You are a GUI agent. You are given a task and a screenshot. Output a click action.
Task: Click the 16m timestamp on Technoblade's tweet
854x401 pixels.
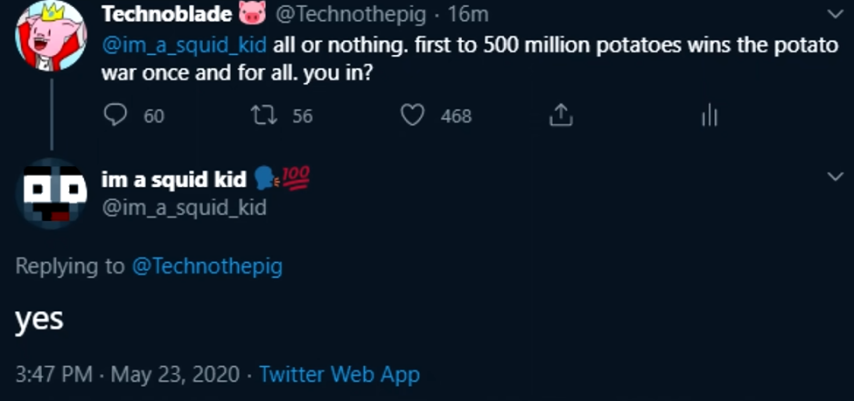click(x=469, y=15)
